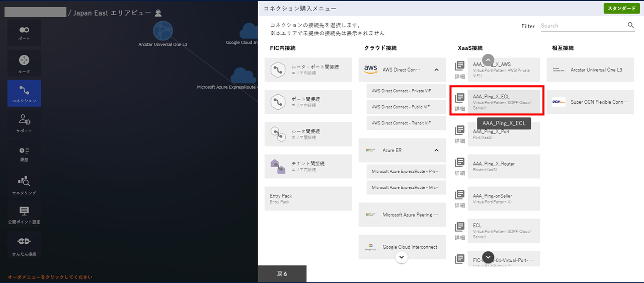Viewport: 644px width, 283px height.
Task: Choose Google Cloud Interconnect connection
Action: (x=402, y=247)
